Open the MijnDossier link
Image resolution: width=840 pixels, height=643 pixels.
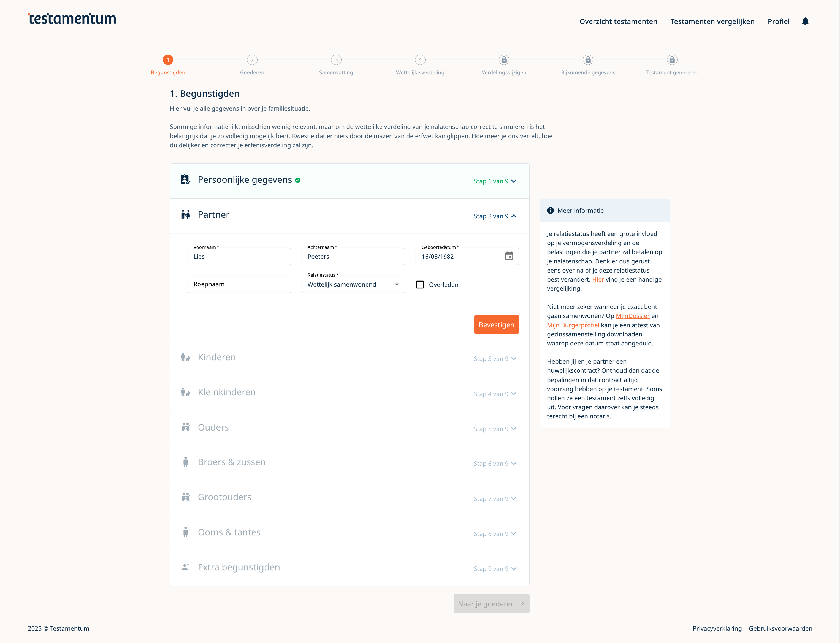[x=633, y=316]
